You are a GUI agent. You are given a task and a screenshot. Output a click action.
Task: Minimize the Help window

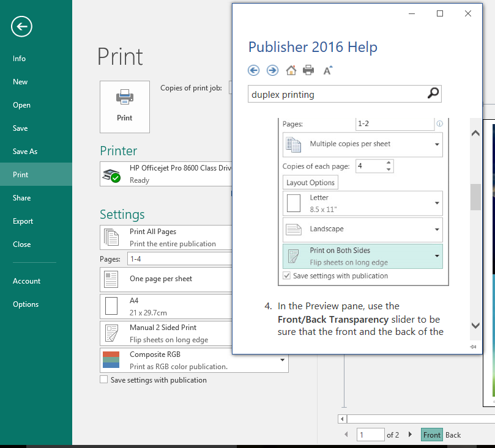pyautogui.click(x=412, y=13)
